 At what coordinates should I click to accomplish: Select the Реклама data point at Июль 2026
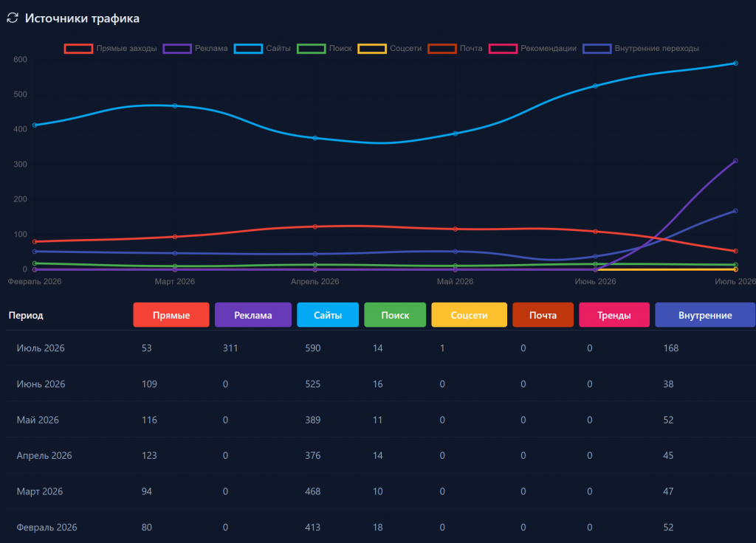[x=735, y=161]
